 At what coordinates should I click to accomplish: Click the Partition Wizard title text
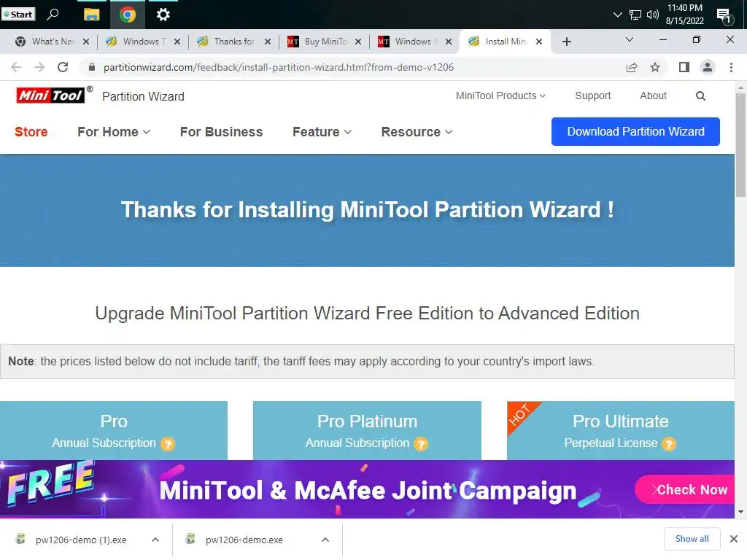[143, 96]
